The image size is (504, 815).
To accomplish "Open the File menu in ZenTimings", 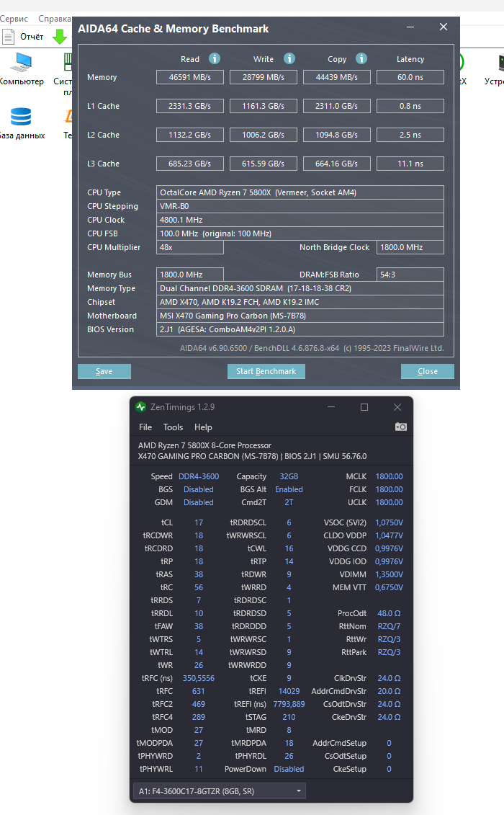I will pos(145,427).
